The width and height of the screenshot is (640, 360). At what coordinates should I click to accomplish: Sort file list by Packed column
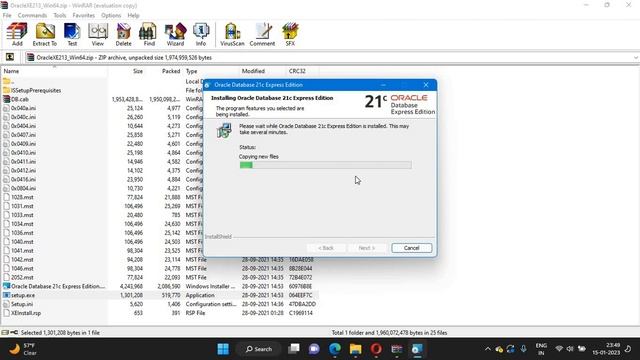click(x=163, y=71)
